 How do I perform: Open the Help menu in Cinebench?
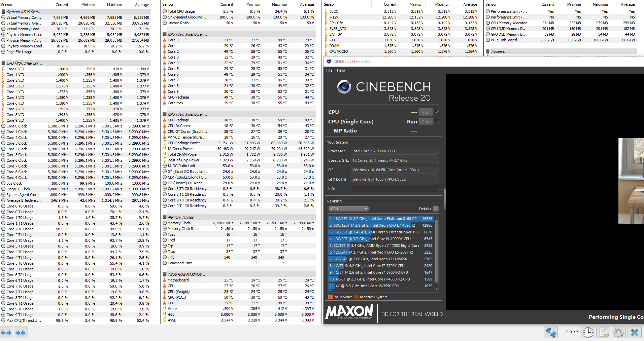pyautogui.click(x=341, y=70)
